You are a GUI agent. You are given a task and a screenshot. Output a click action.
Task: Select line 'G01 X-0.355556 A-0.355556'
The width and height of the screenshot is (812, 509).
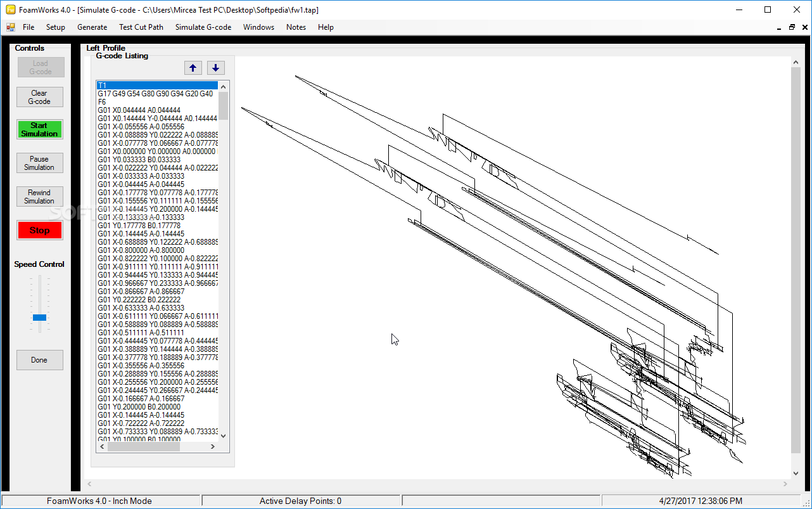(157, 365)
